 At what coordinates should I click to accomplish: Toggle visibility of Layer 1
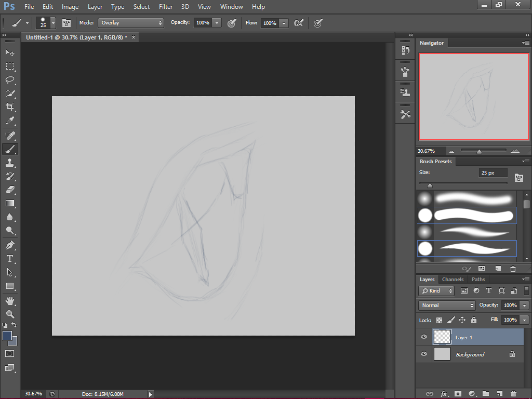pyautogui.click(x=424, y=337)
